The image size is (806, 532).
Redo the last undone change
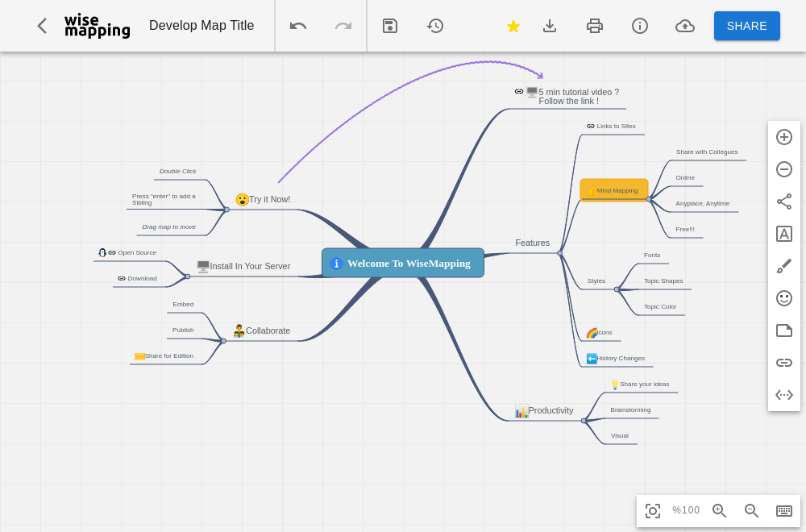coord(343,26)
